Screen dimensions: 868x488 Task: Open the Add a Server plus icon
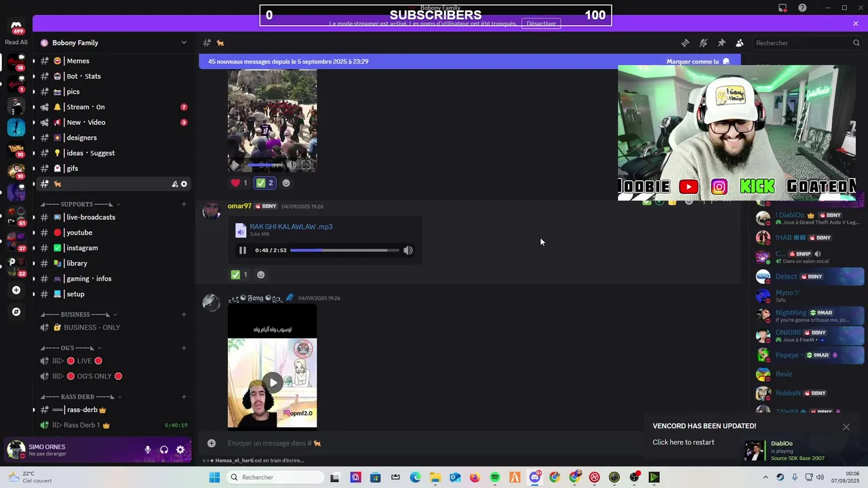[16, 290]
